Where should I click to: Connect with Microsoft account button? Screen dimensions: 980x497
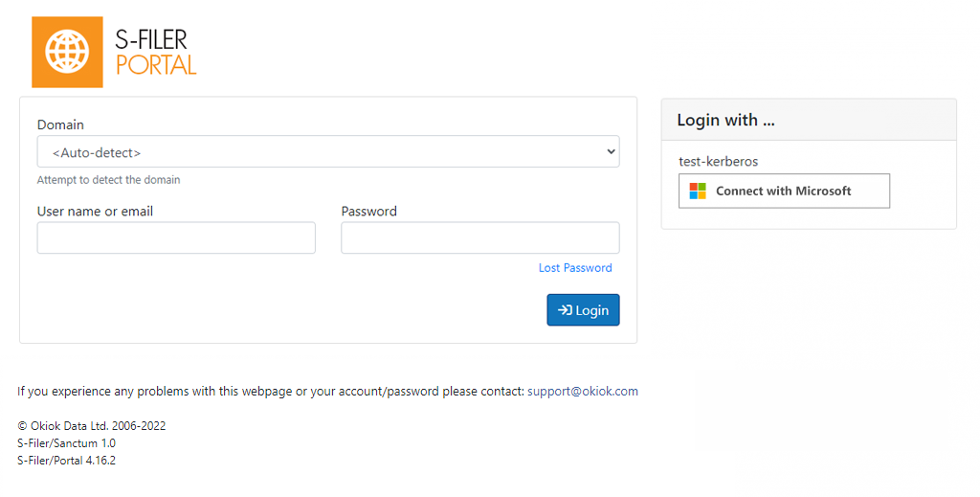pyautogui.click(x=785, y=191)
